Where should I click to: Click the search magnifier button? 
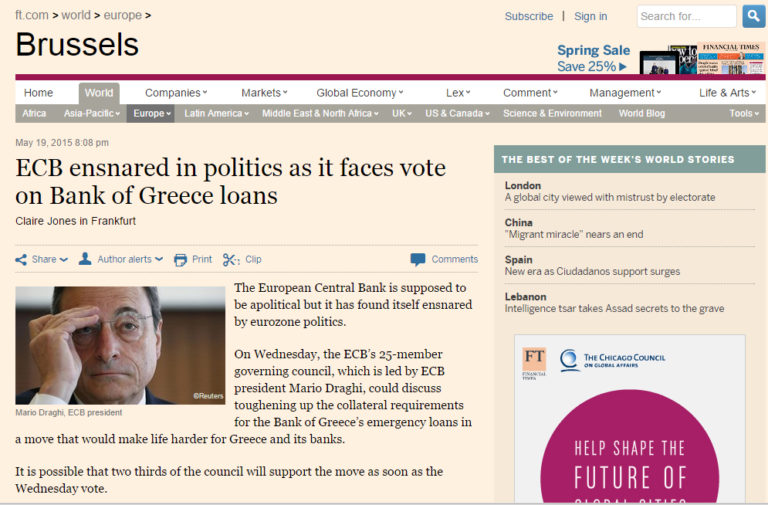coord(753,16)
